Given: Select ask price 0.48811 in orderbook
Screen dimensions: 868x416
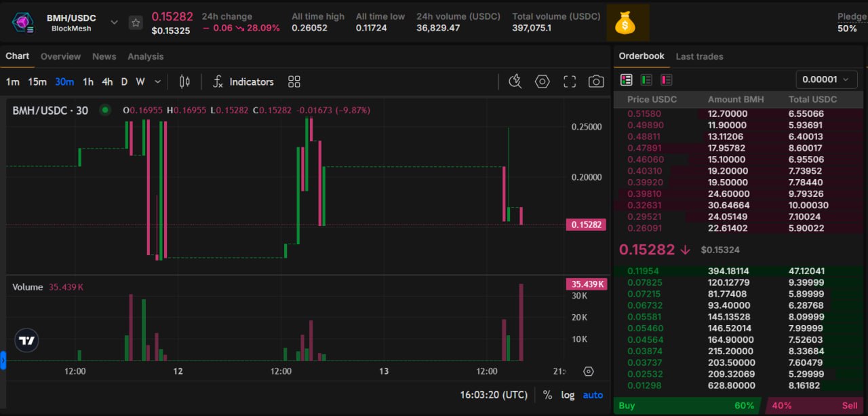Looking at the screenshot, I should click(644, 136).
